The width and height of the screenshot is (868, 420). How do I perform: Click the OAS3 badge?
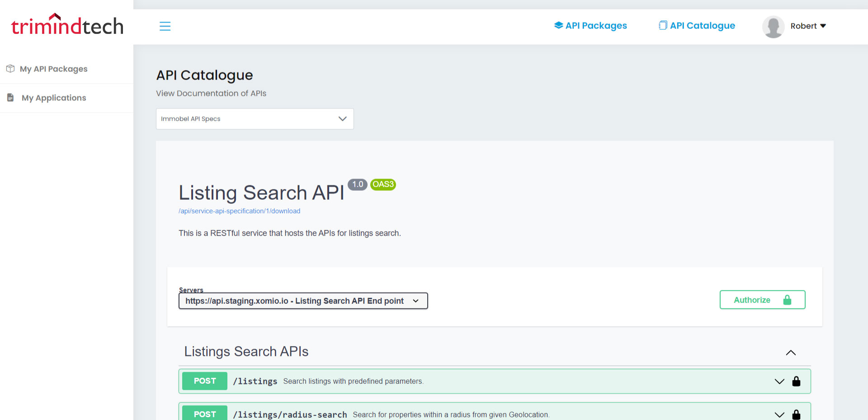coord(383,184)
